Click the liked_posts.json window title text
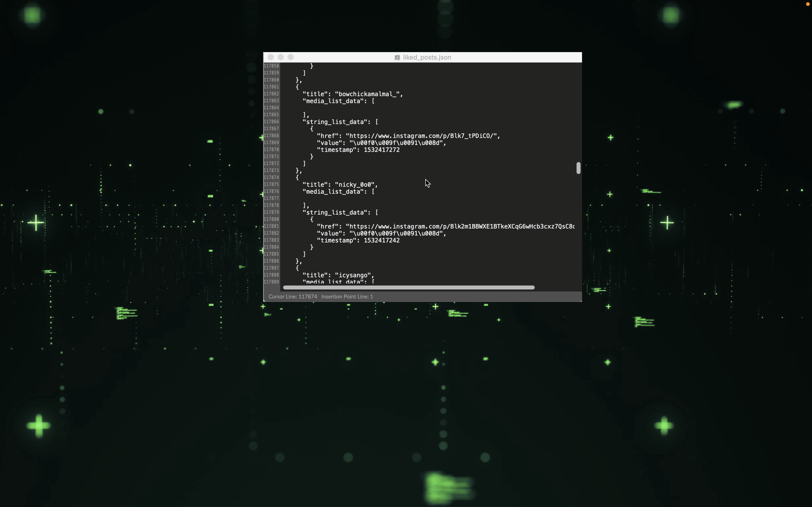This screenshot has width=812, height=507. click(x=427, y=57)
